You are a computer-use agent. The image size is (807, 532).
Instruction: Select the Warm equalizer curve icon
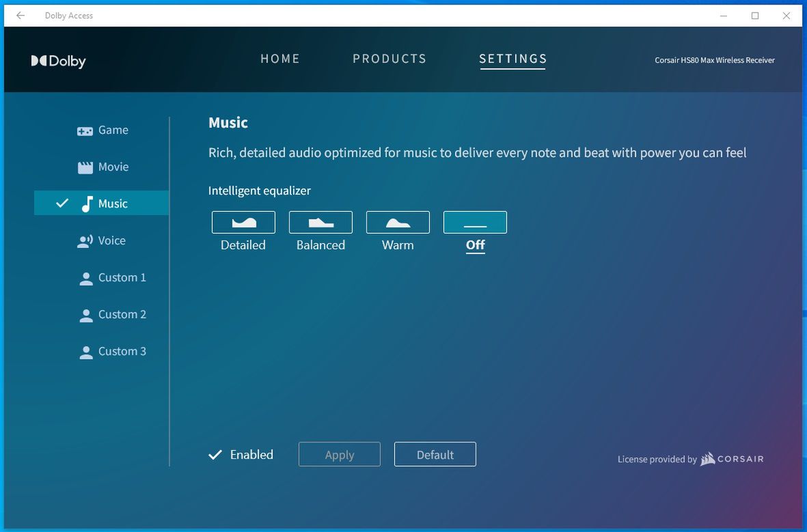pos(398,222)
